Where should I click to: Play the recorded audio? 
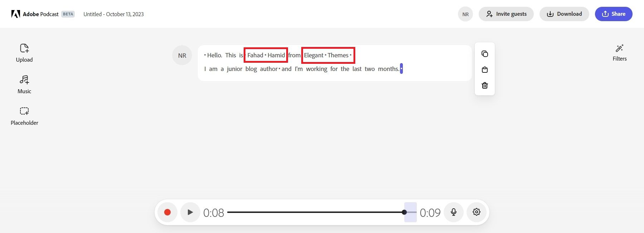point(190,212)
